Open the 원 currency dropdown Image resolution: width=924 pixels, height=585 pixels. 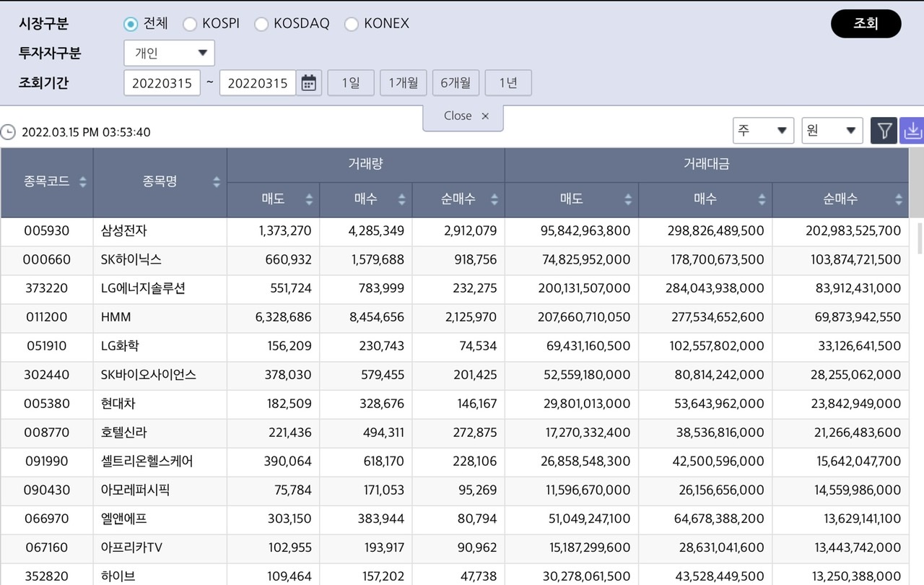coord(832,131)
